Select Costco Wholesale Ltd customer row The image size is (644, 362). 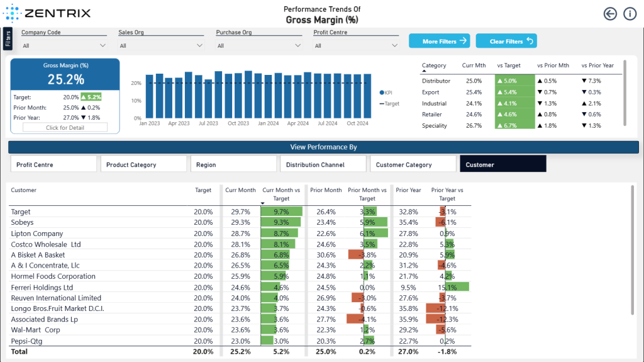pos(240,244)
